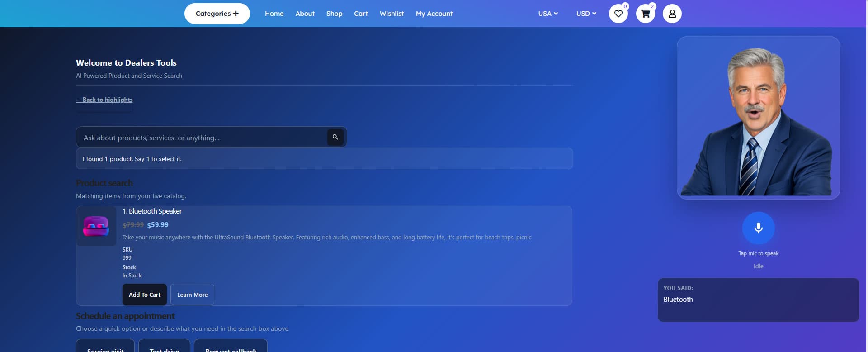Focus the Ask about products search box
868x352 pixels.
[x=201, y=138]
